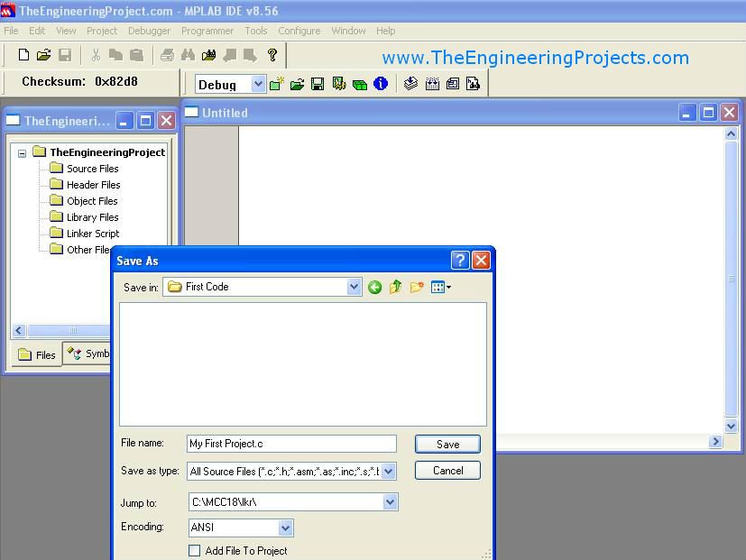
Task: Click the Make build icon
Action: click(410, 84)
